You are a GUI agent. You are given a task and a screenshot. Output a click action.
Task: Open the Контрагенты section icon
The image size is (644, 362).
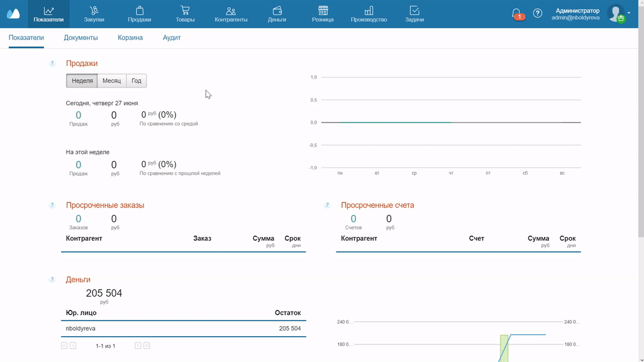(231, 11)
